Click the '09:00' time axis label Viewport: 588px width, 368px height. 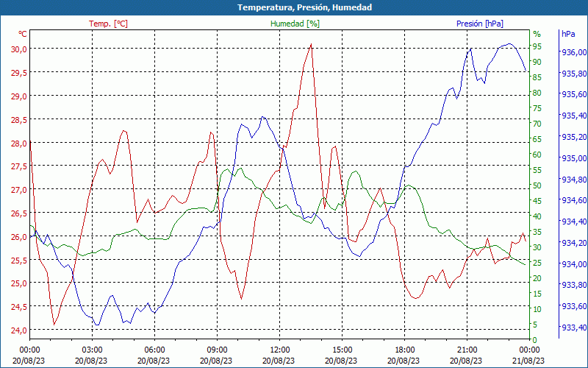coord(217,350)
